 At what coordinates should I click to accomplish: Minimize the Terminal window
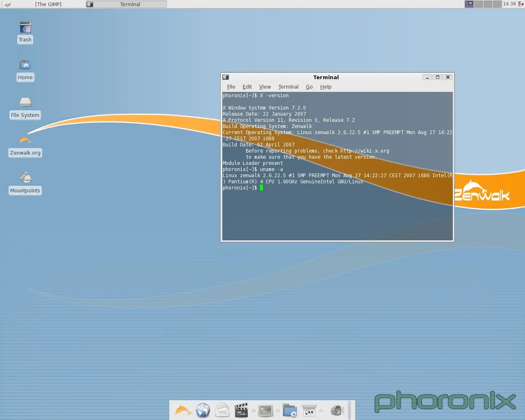pyautogui.click(x=427, y=77)
